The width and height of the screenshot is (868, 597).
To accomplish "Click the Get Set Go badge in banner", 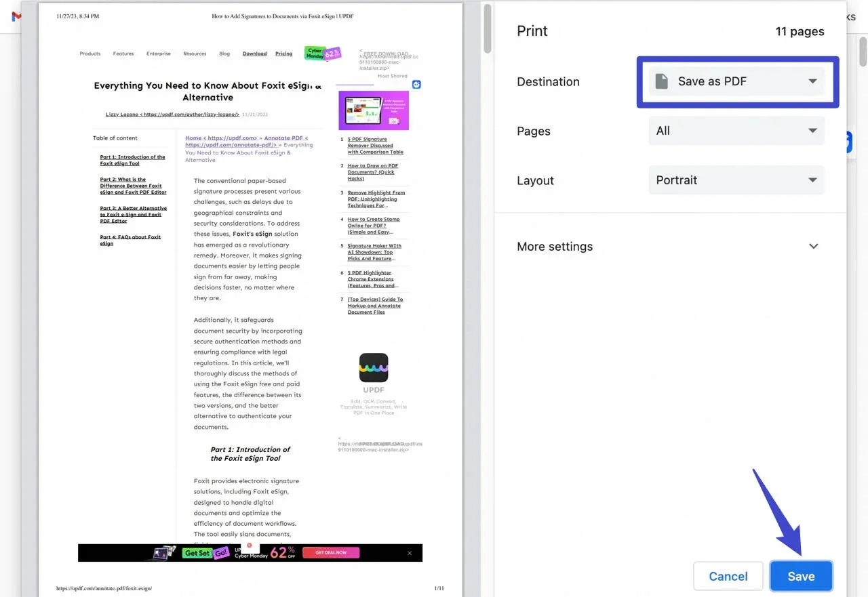I will pyautogui.click(x=207, y=553).
